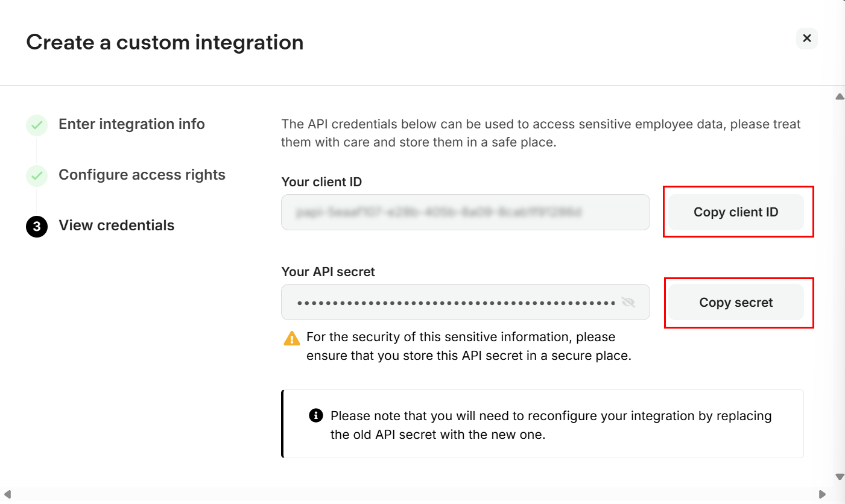The image size is (845, 504).
Task: Click the scroll left arrow
Action: [7, 494]
